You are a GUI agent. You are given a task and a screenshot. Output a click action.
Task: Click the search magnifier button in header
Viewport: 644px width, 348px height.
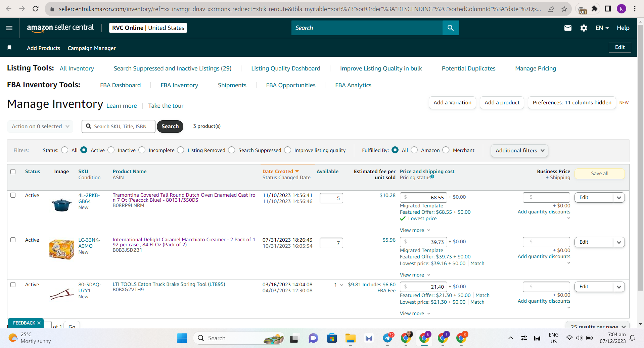click(451, 28)
